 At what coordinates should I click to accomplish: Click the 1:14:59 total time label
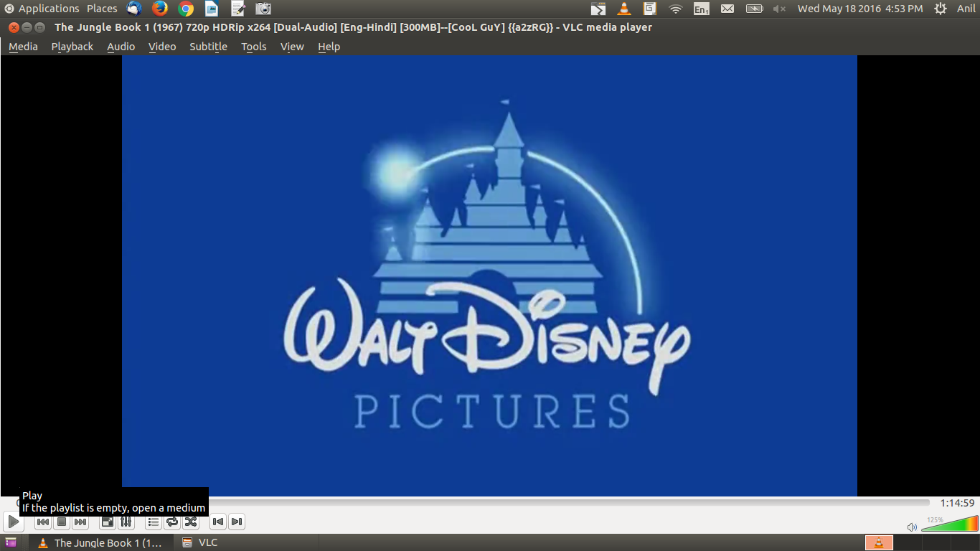tap(957, 503)
